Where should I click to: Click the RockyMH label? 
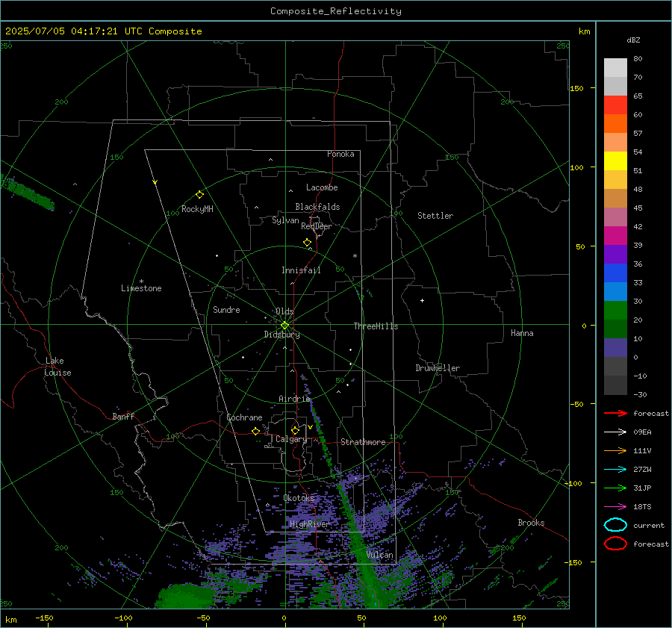(197, 209)
